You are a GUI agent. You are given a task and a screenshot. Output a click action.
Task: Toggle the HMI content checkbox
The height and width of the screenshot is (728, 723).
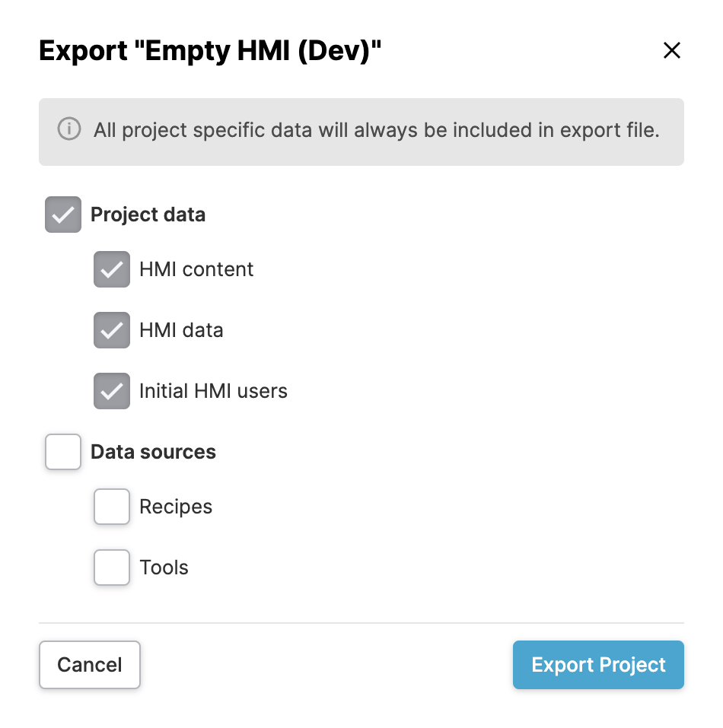click(112, 269)
